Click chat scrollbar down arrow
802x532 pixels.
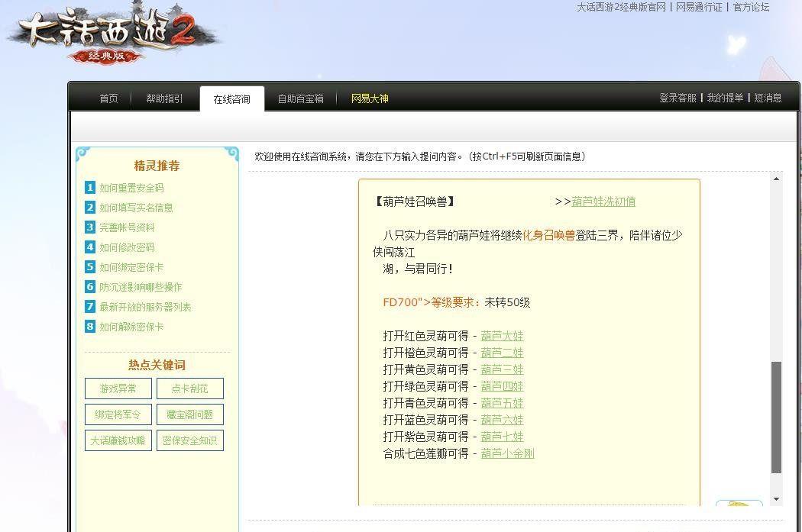(777, 499)
